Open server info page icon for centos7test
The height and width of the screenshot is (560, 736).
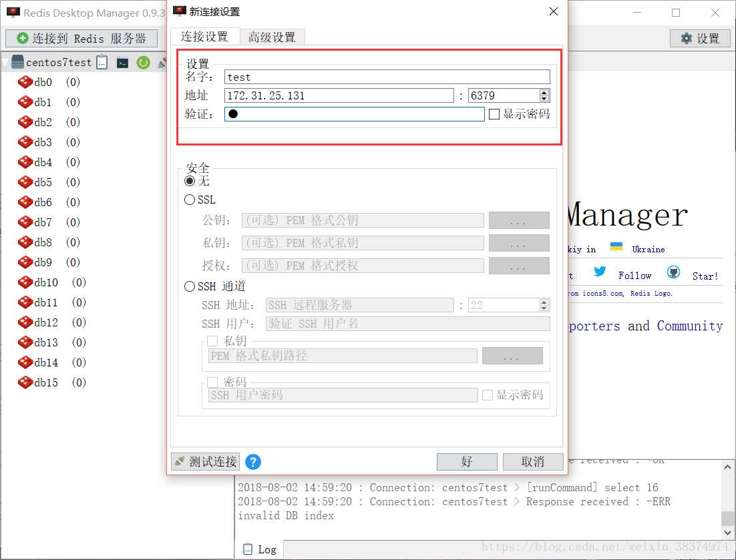tap(102, 62)
